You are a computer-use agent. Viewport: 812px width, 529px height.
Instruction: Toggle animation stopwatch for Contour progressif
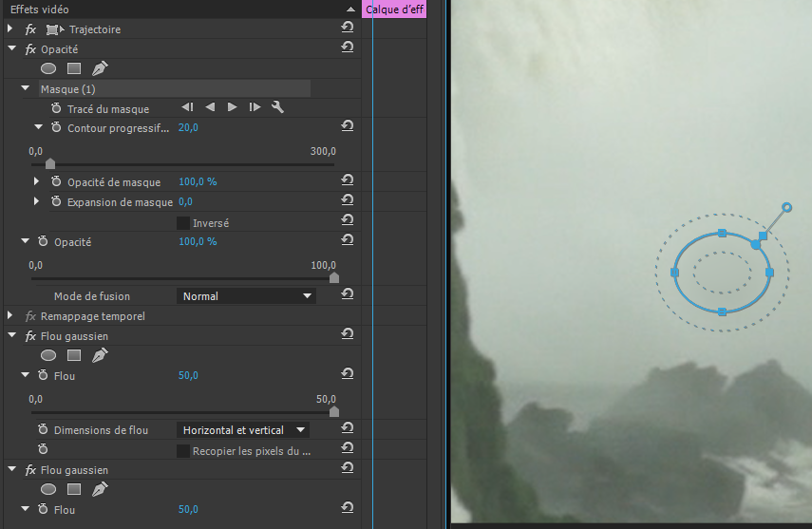[x=56, y=127]
